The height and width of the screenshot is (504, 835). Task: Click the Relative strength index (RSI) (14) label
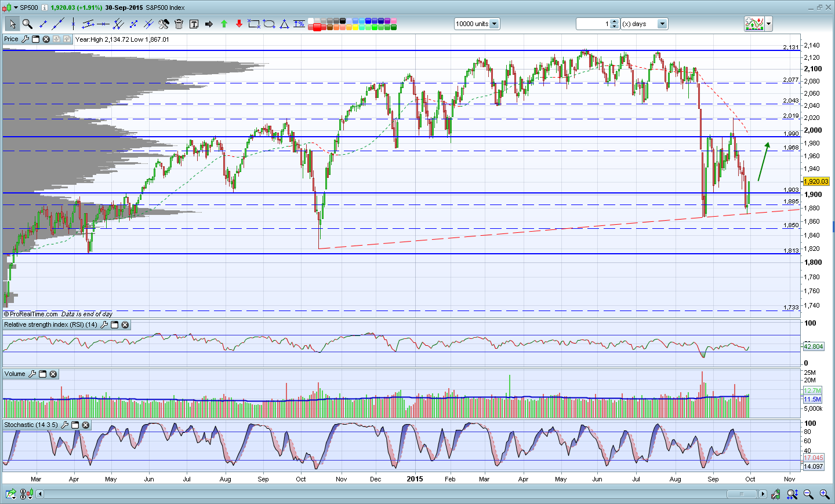[x=50, y=325]
